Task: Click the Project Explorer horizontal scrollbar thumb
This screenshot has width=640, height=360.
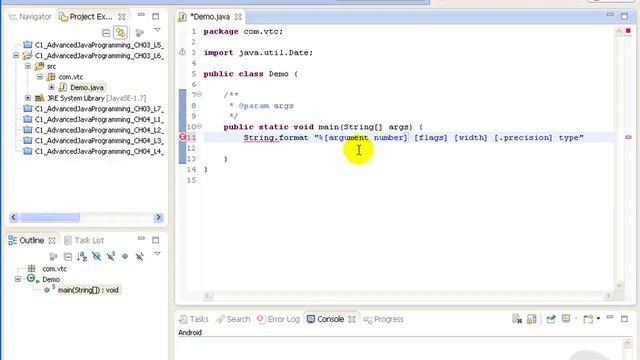Action: 50,217
